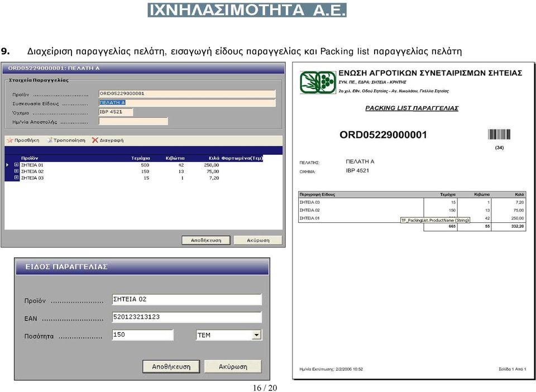Click the Κιλά column header in grid
Image resolution: width=536 pixels, height=392 pixels.
(214, 158)
